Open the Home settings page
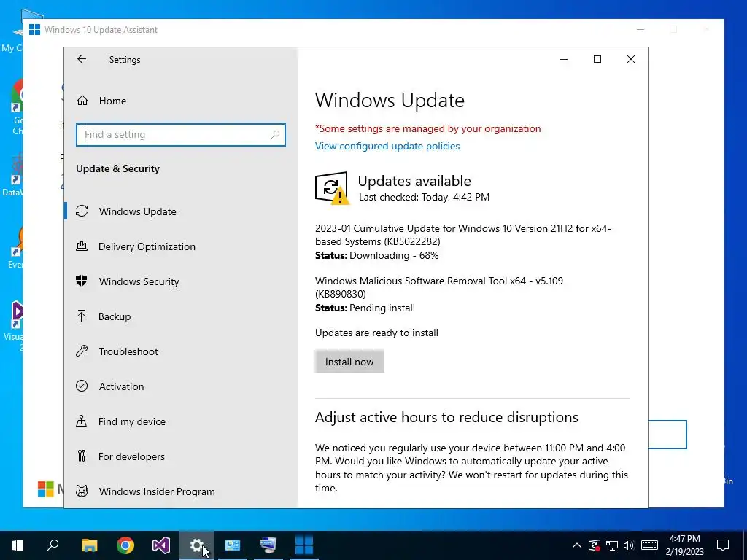 click(181, 101)
